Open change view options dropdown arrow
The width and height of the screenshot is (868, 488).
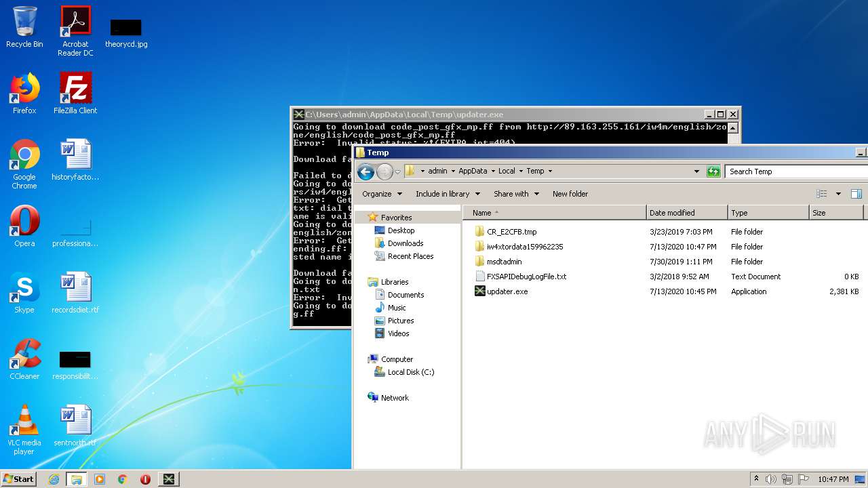[838, 194]
